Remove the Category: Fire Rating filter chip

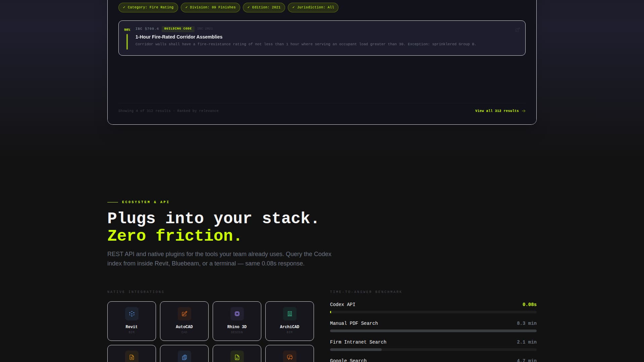coord(148,7)
